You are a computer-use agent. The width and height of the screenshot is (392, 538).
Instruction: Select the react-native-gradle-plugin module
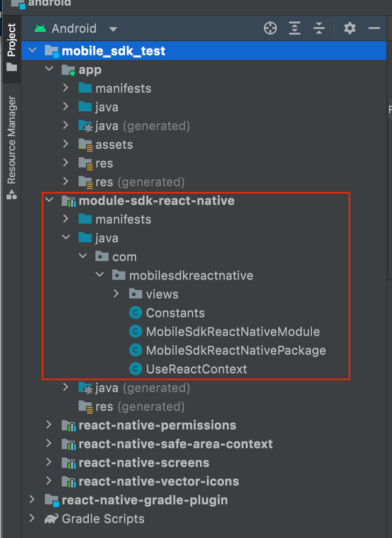[x=144, y=500]
